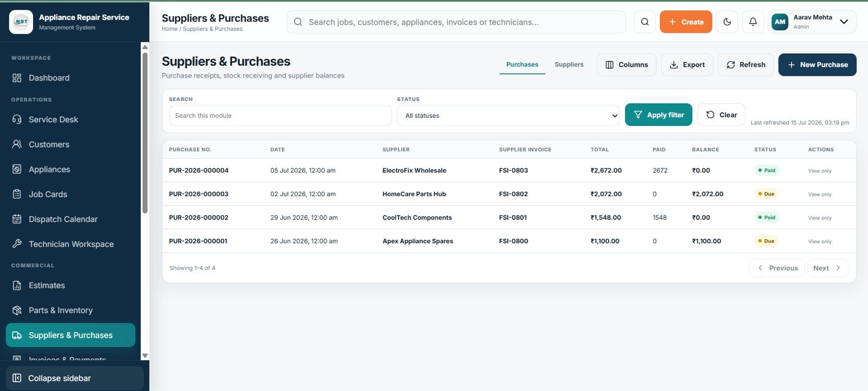Open Technician Workspace wrench icon
Screen dimensions: 868x391
point(17,244)
